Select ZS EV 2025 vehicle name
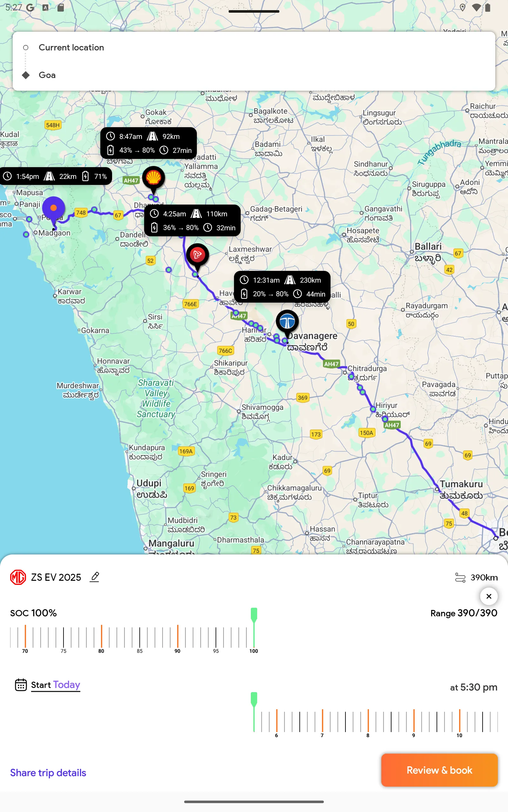 56,578
